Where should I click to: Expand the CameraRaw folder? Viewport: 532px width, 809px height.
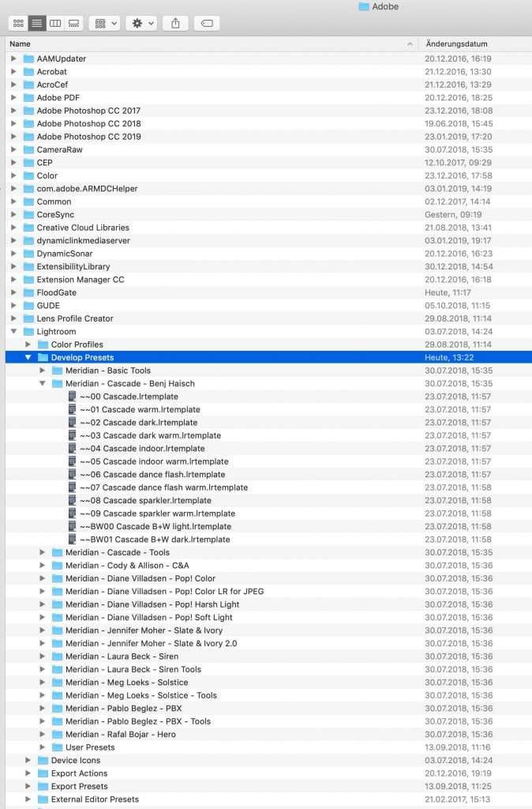(x=14, y=149)
